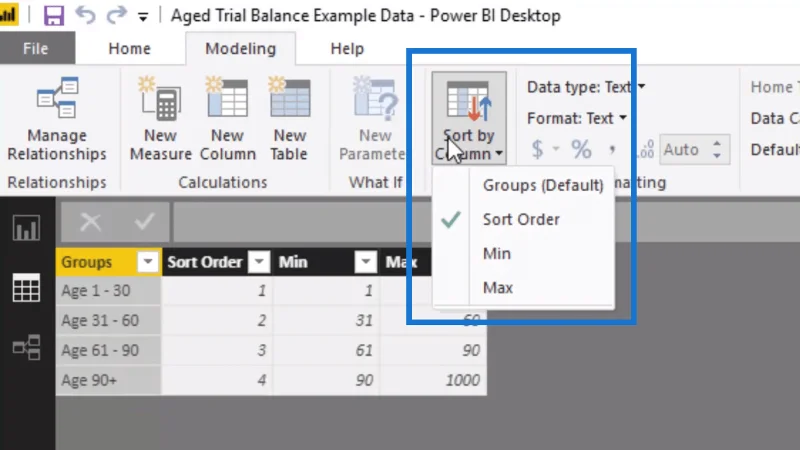Image resolution: width=800 pixels, height=450 pixels.
Task: Click Sort Order value 4 cell
Action: 217,380
